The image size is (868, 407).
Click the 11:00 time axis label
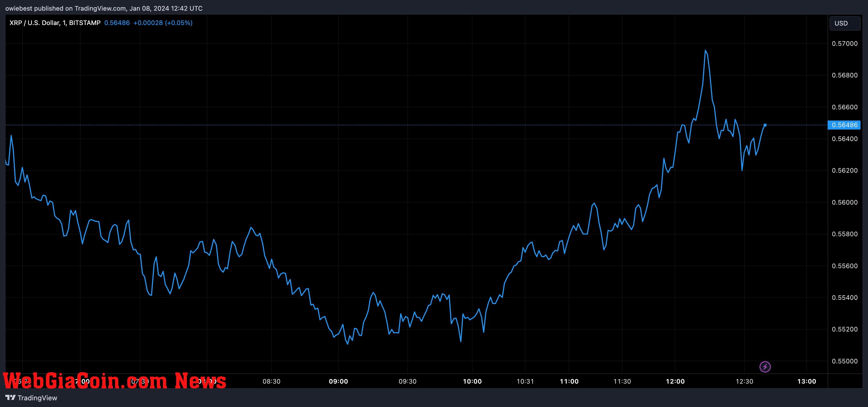pos(569,381)
